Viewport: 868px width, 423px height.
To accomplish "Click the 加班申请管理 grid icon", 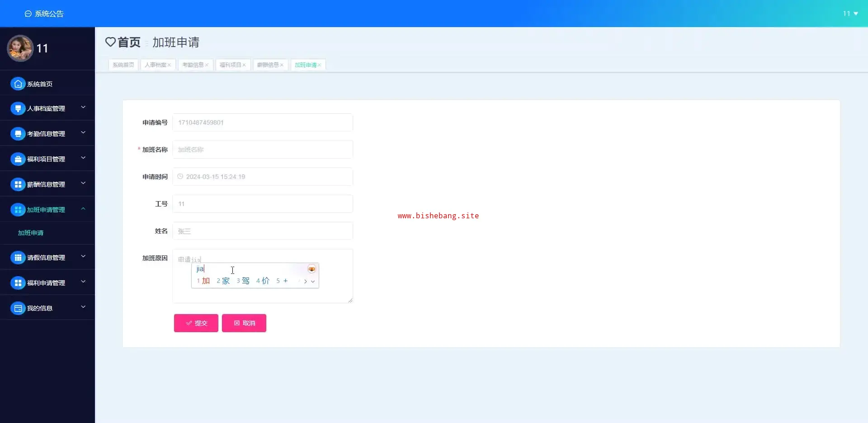I will pos(18,210).
